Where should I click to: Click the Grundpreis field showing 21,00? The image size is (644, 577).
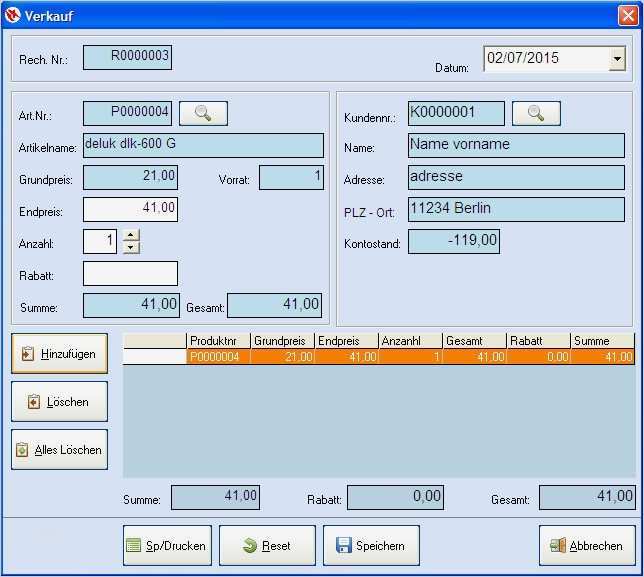point(130,177)
